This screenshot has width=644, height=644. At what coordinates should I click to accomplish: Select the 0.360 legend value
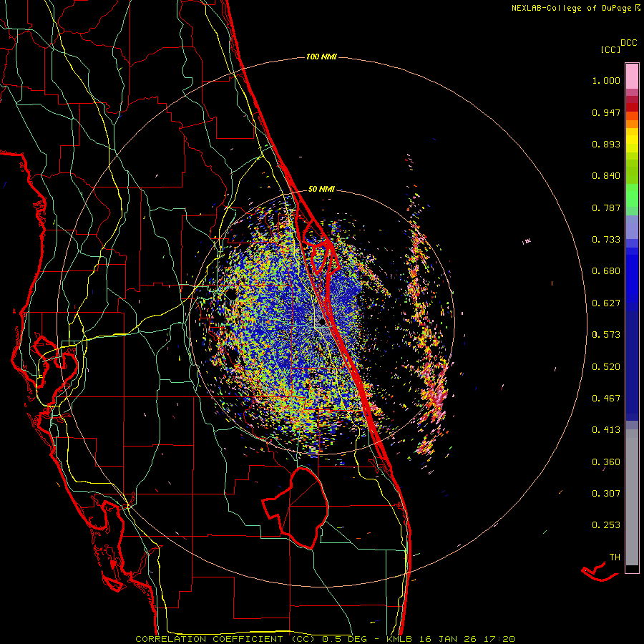pos(606,462)
